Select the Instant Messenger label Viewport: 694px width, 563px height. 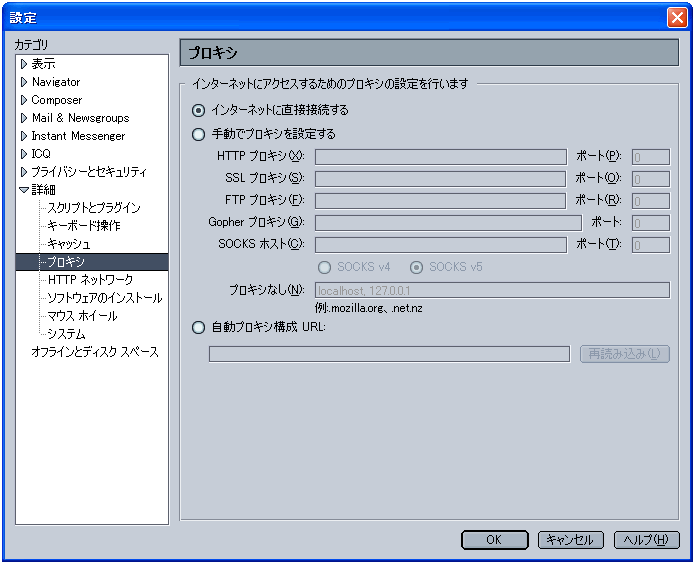tap(78, 136)
